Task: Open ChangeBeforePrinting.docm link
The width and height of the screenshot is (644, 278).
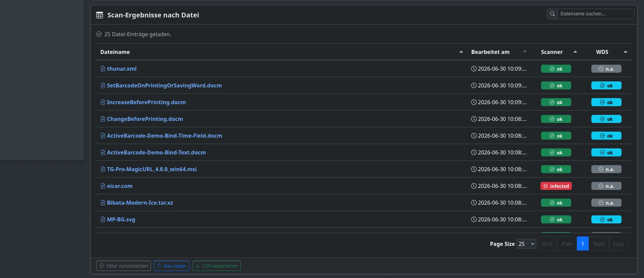Action: click(145, 119)
